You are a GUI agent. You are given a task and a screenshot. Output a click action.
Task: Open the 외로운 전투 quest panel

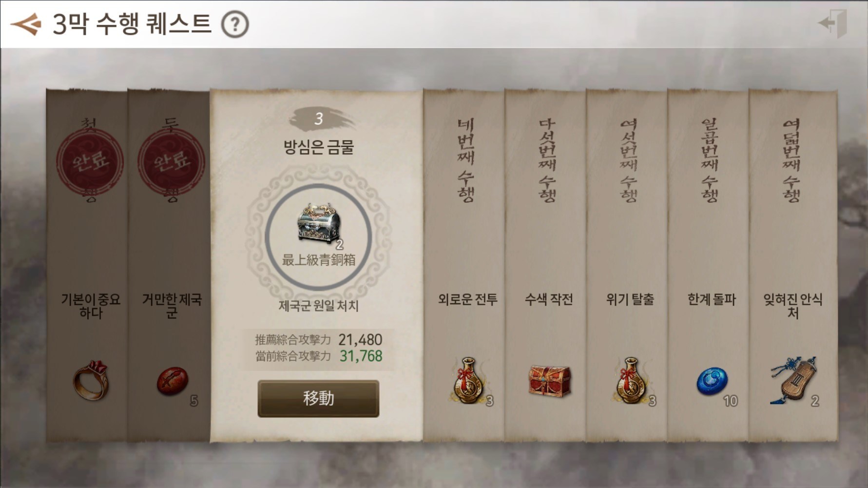click(464, 266)
